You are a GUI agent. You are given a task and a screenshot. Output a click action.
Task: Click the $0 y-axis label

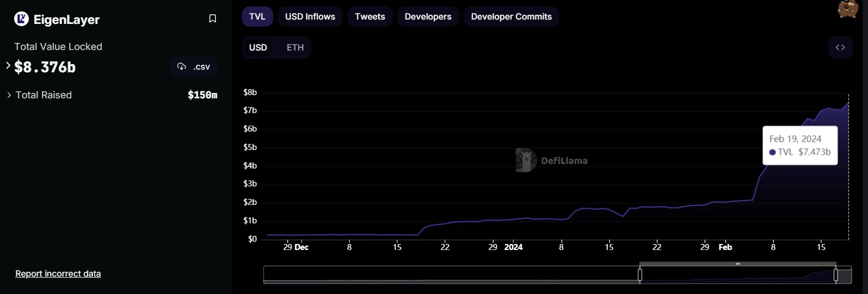pyautogui.click(x=252, y=239)
